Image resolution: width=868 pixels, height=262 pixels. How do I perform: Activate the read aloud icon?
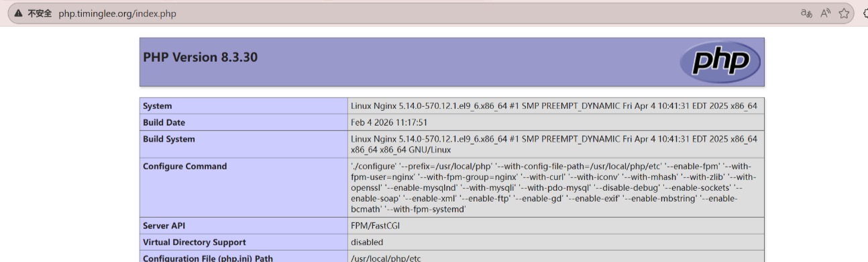point(826,13)
